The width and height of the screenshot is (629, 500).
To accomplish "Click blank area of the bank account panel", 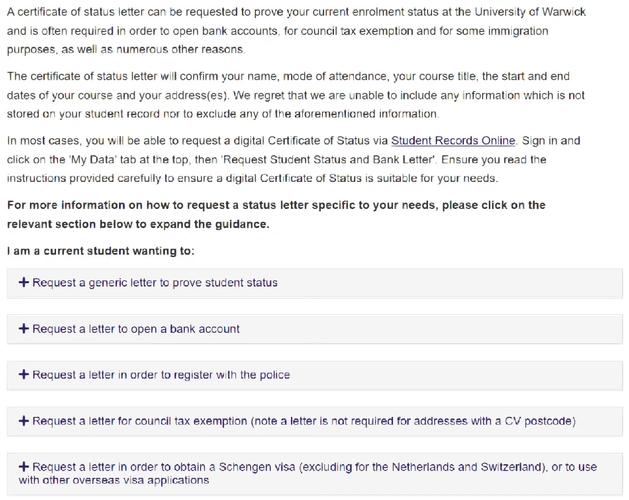I will [429, 329].
